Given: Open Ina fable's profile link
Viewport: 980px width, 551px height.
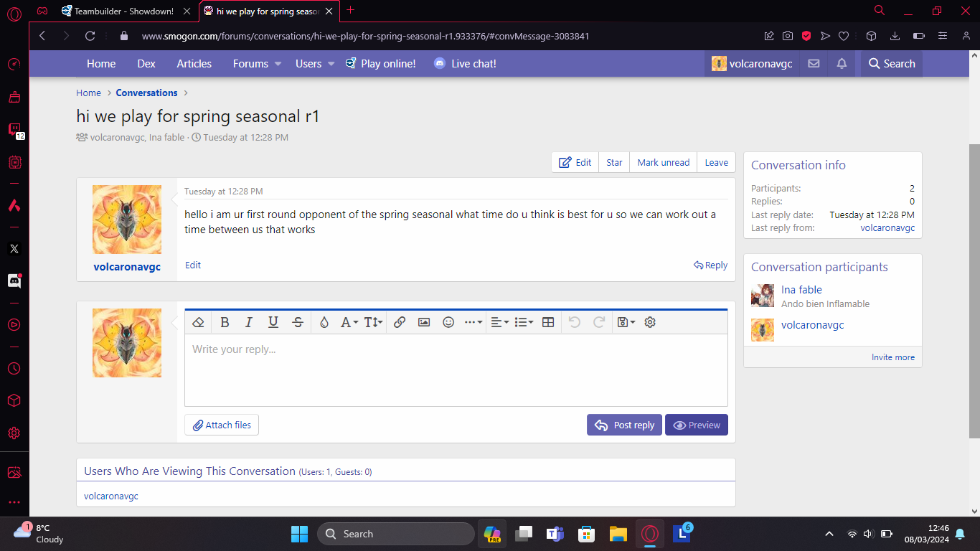Looking at the screenshot, I should point(801,290).
